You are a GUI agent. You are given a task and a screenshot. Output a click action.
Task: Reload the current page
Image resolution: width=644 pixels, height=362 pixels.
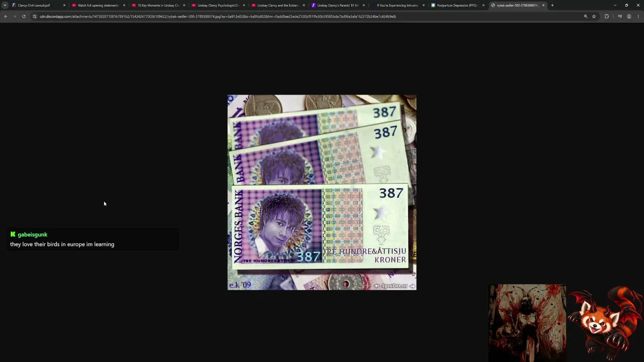coord(24,16)
